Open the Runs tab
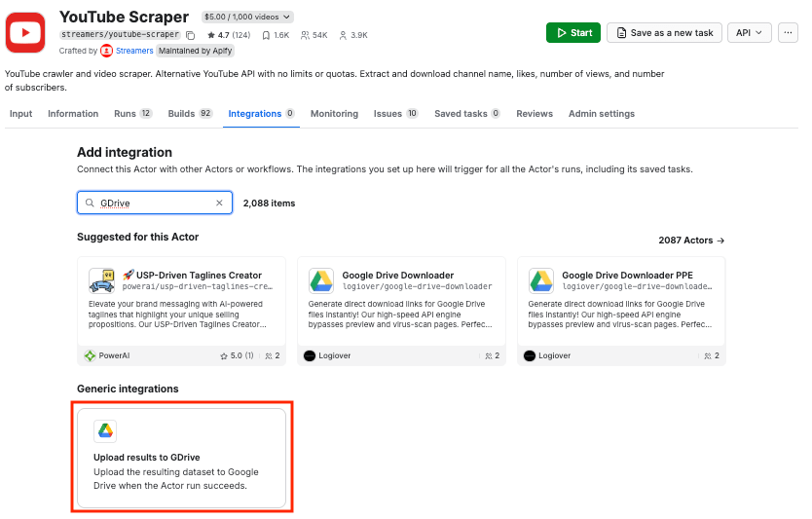Screen dimensions: 812x519 [133, 114]
